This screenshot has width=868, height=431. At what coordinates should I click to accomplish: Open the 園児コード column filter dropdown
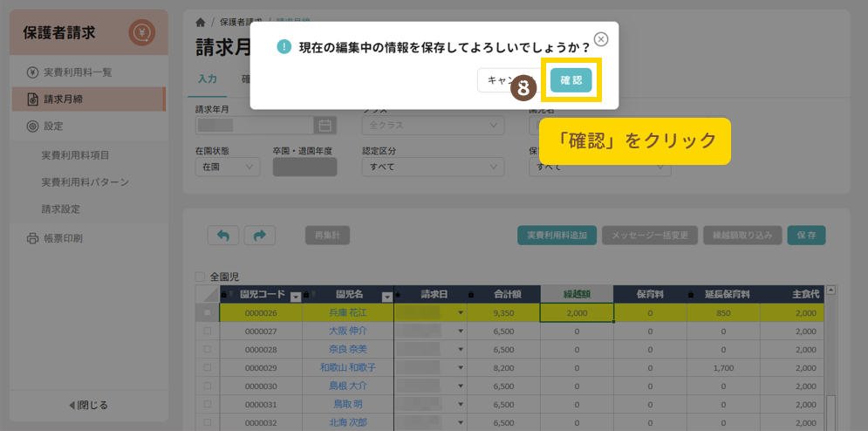click(x=295, y=296)
